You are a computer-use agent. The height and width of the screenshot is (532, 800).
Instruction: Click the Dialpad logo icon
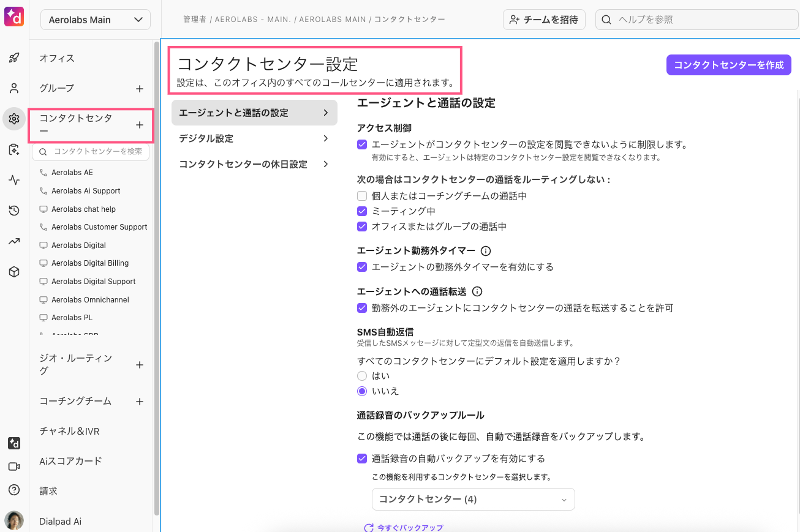click(x=14, y=17)
